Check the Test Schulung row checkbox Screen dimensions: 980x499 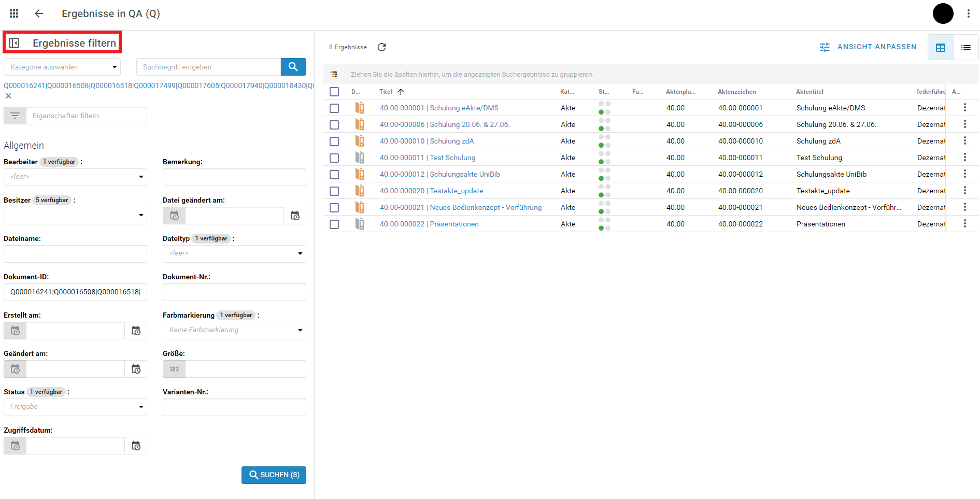point(334,158)
